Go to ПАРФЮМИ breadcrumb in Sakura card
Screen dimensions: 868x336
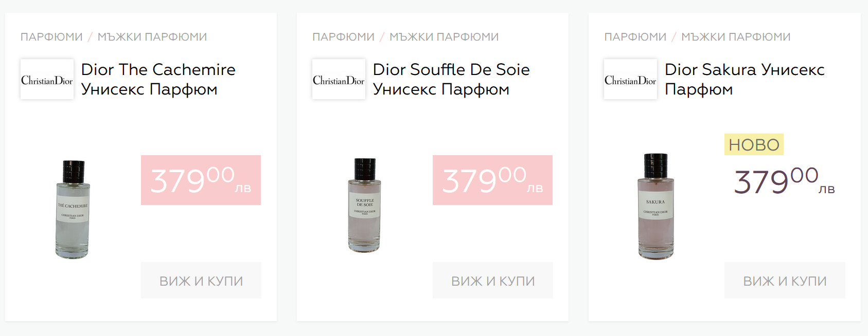pyautogui.click(x=635, y=37)
